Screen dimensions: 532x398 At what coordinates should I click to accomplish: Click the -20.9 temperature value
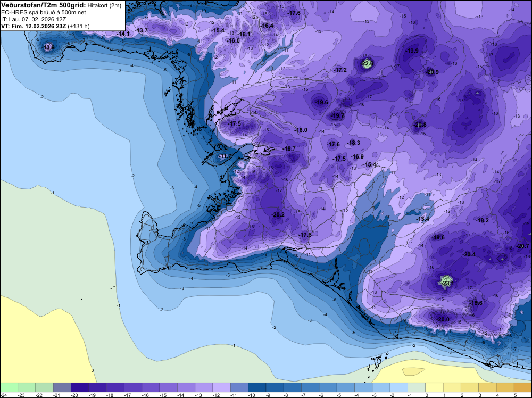(x=432, y=72)
